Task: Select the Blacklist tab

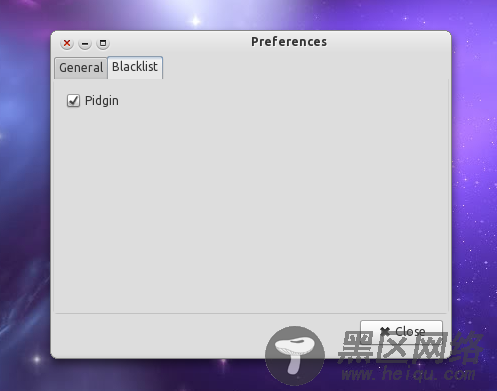Action: (x=135, y=67)
